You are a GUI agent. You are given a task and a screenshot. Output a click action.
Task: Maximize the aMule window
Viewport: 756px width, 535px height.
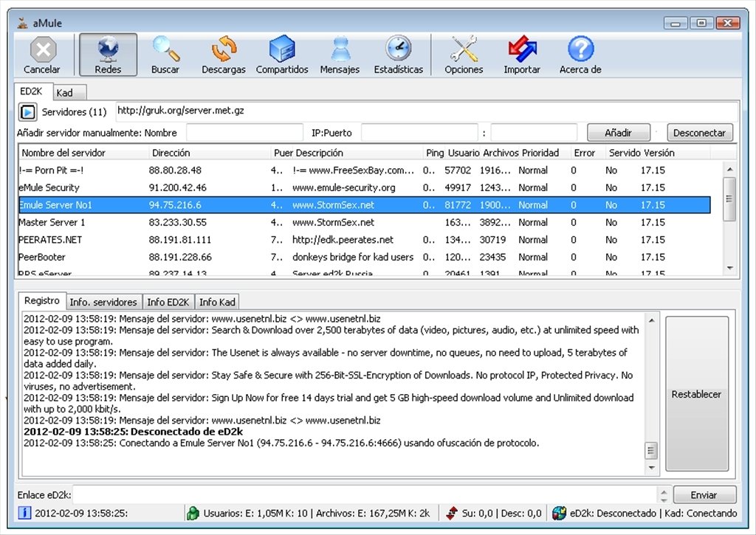click(701, 23)
